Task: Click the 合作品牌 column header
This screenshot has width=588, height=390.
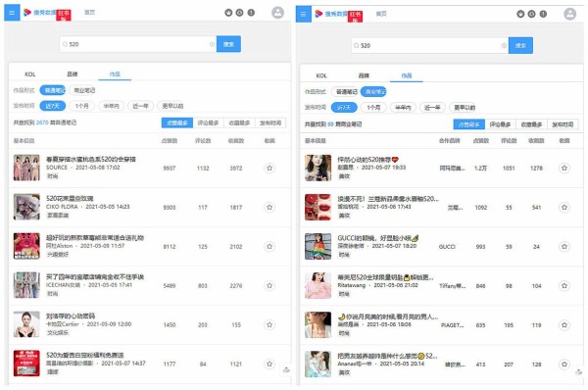Action: (449, 141)
